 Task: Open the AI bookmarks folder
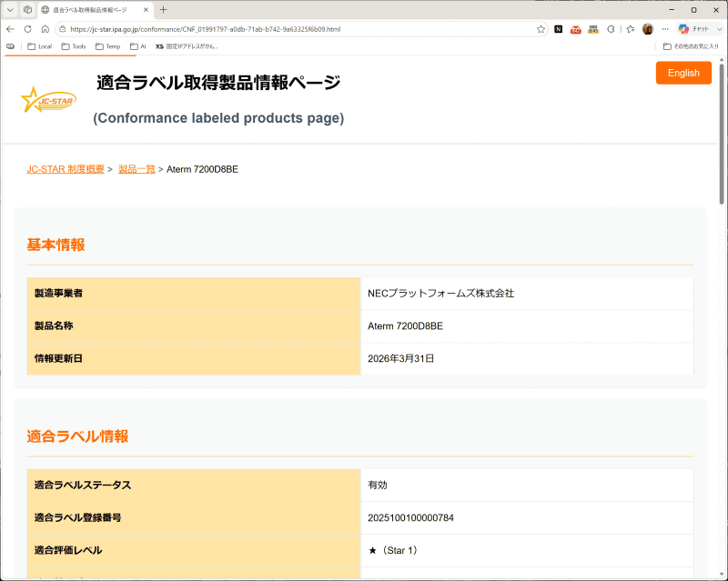(x=138, y=46)
